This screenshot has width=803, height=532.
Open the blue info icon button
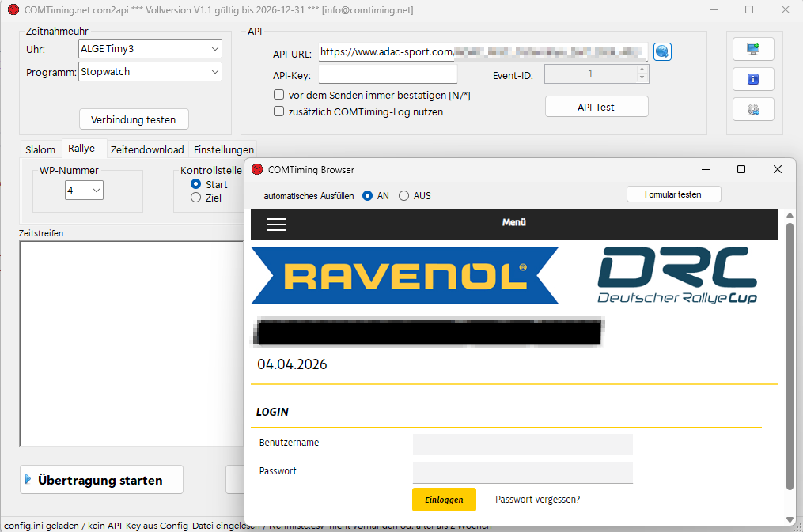click(x=752, y=79)
